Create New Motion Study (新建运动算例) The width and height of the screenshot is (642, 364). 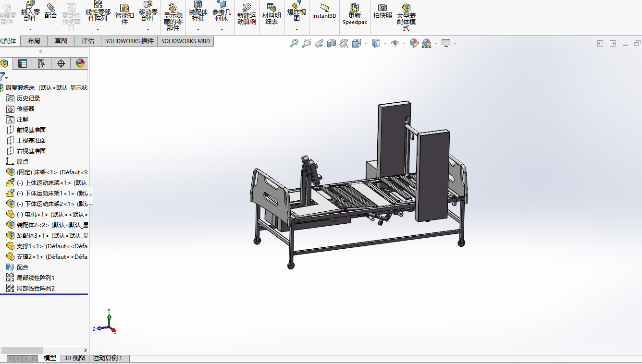click(x=247, y=14)
